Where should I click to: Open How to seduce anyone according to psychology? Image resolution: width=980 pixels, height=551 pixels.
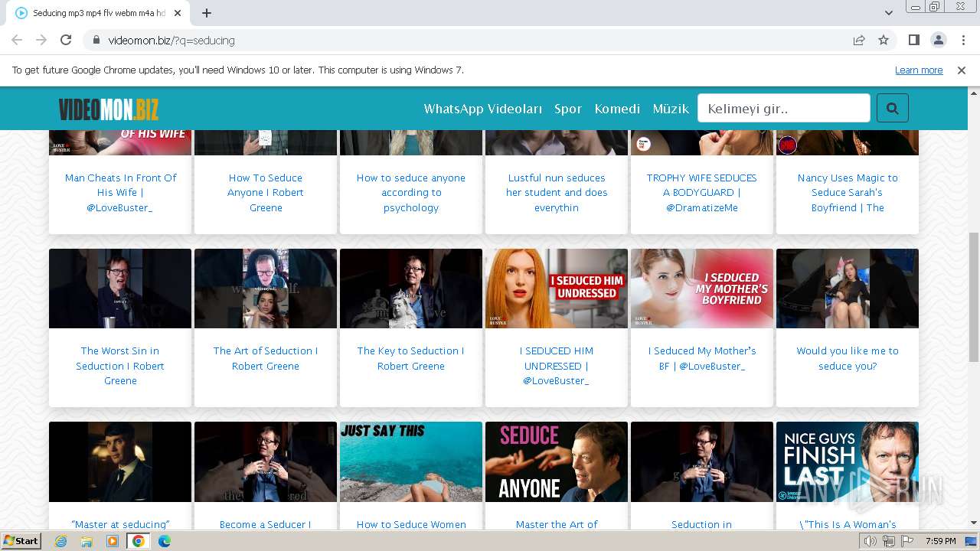pyautogui.click(x=411, y=193)
